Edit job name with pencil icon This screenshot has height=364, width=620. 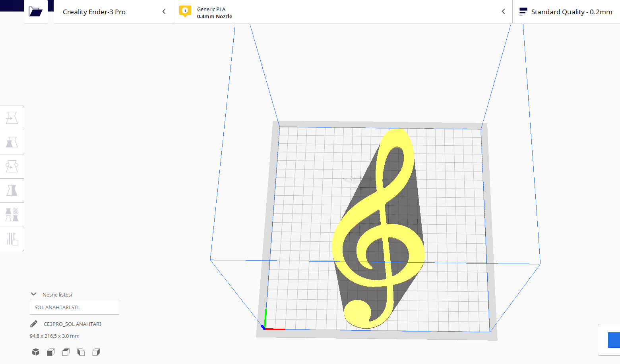click(34, 324)
